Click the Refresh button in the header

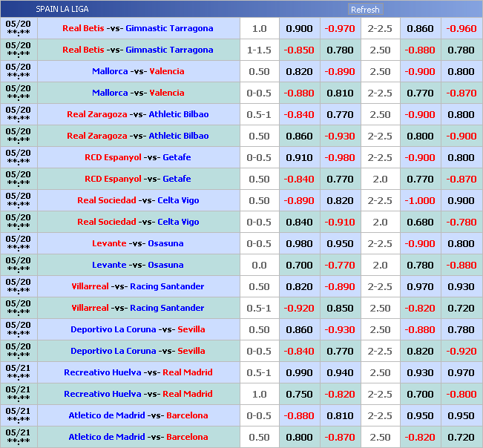pyautogui.click(x=364, y=10)
